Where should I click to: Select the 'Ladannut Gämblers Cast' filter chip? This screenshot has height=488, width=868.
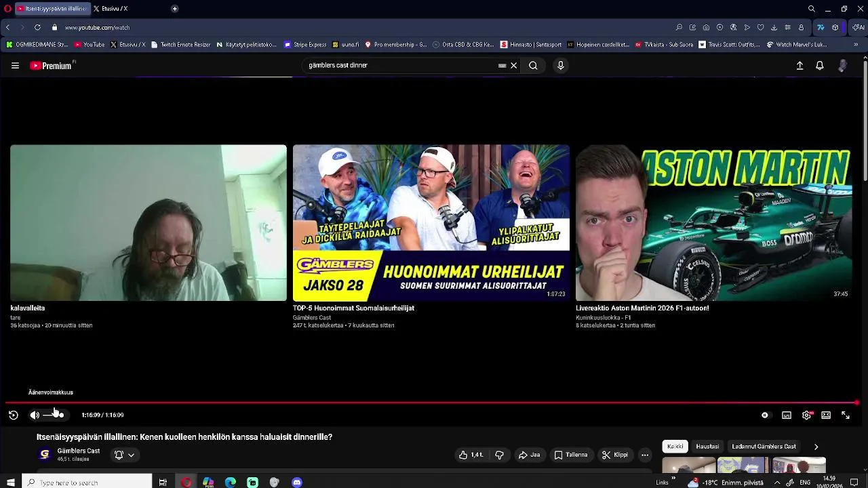764,447
